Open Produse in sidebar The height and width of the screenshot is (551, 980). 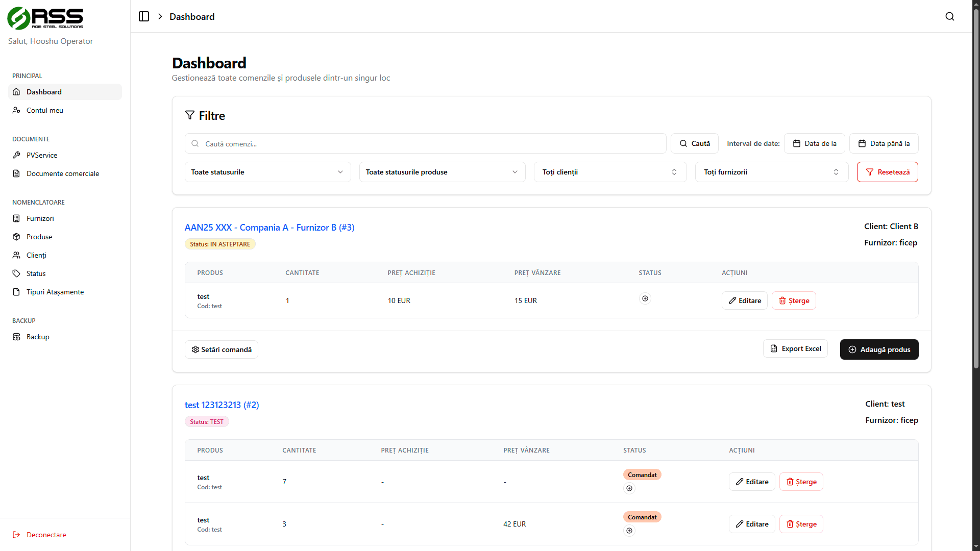point(65,237)
